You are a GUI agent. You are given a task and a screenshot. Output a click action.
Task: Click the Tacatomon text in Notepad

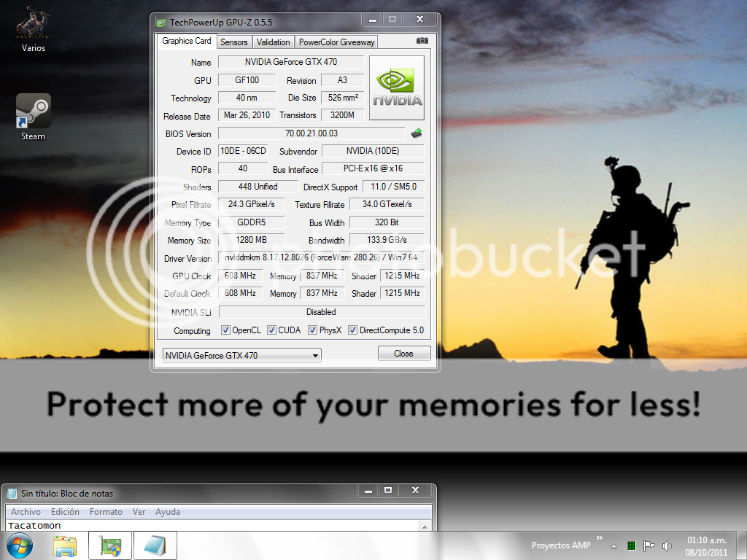[x=34, y=526]
